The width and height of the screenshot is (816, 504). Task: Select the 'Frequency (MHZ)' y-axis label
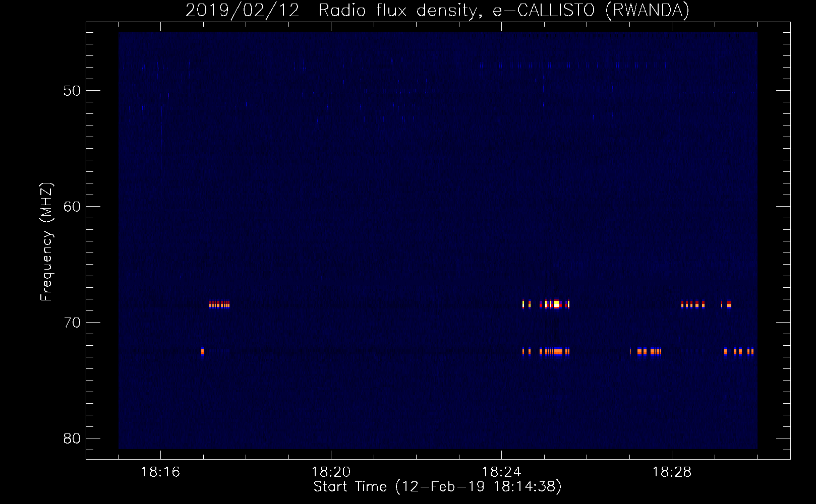(46, 242)
